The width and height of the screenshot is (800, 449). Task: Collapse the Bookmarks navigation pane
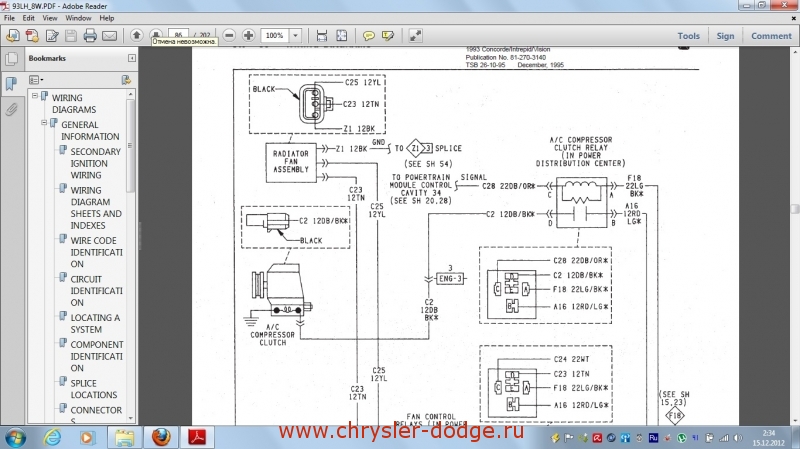point(132,58)
